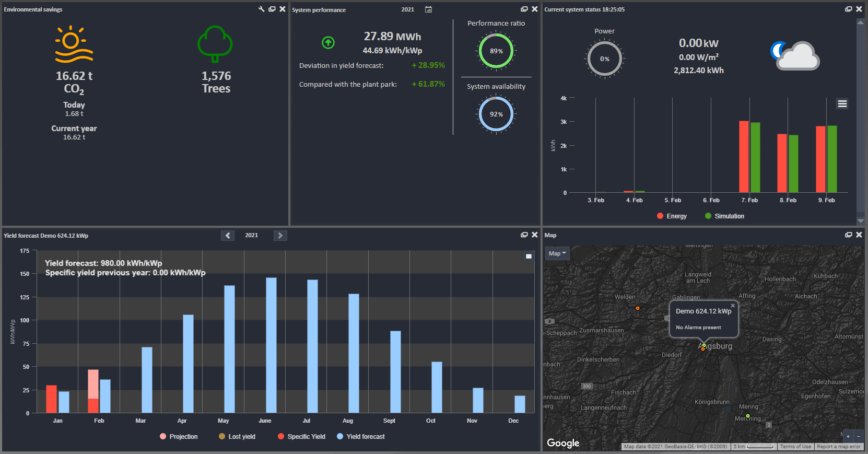The image size is (868, 454).
Task: Click the June yield forecast bar
Action: pos(271,345)
